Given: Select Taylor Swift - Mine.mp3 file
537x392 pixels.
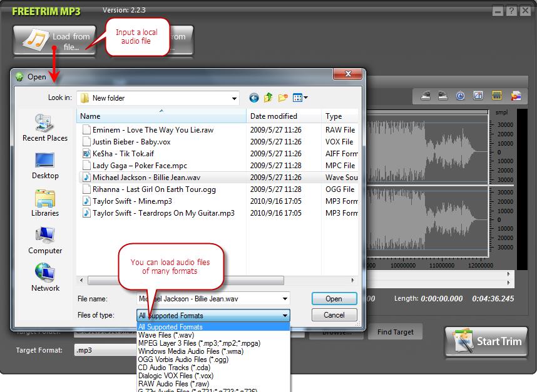Looking at the screenshot, I should [132, 201].
